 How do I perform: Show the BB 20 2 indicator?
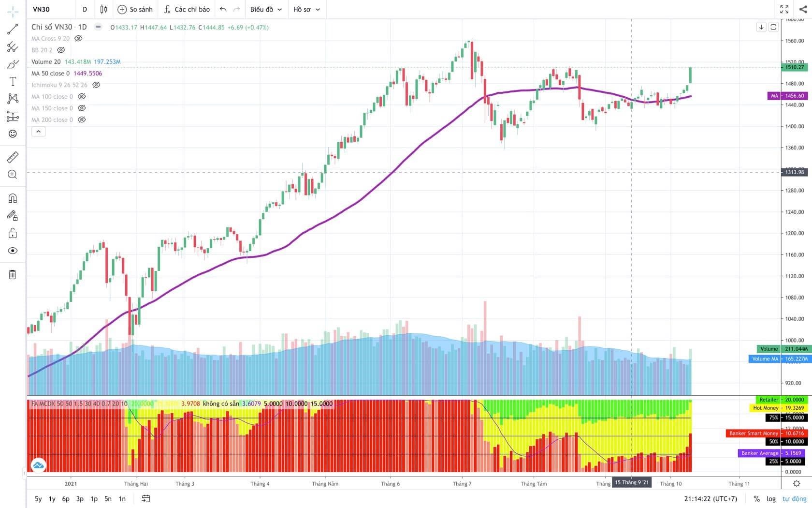tap(61, 50)
